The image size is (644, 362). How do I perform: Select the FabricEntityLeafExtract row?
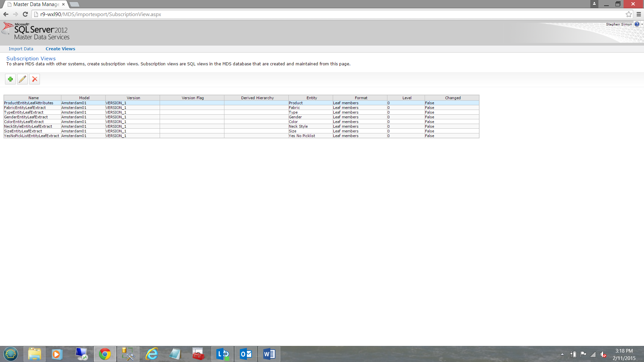(x=25, y=108)
